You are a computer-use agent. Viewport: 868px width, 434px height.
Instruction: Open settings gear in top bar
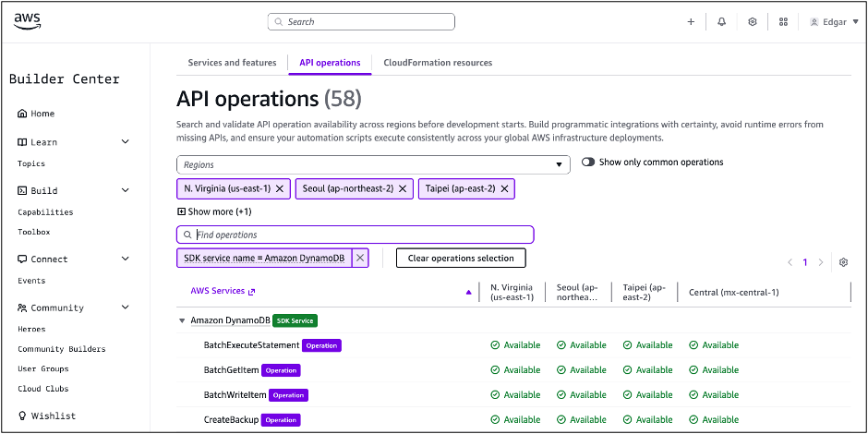tap(753, 22)
